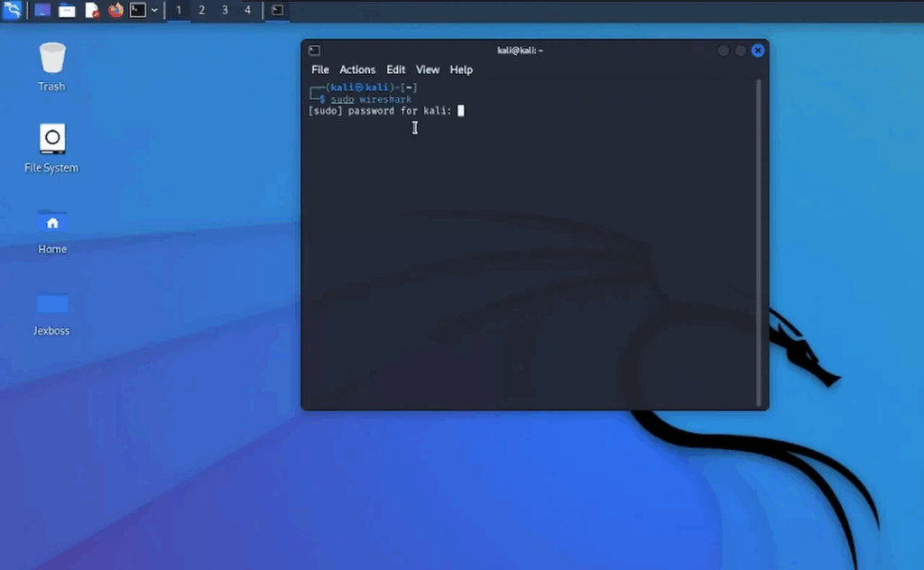This screenshot has width=924, height=570.
Task: Switch to workspace 2
Action: click(201, 10)
